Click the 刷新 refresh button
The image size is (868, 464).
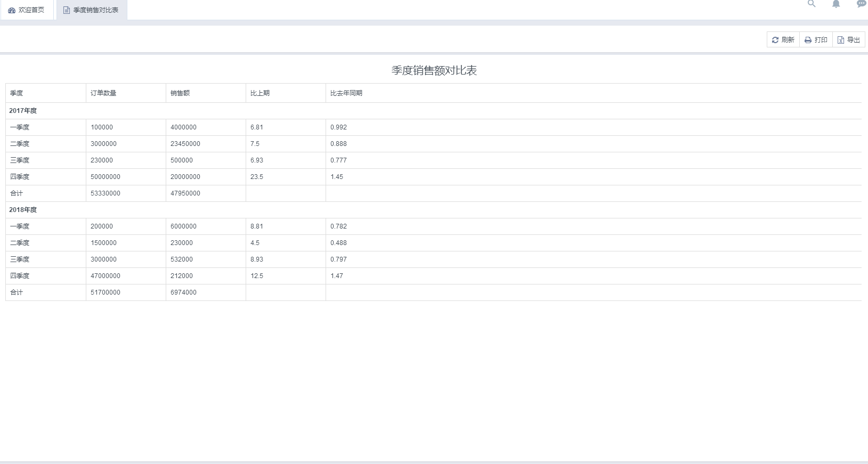click(783, 40)
